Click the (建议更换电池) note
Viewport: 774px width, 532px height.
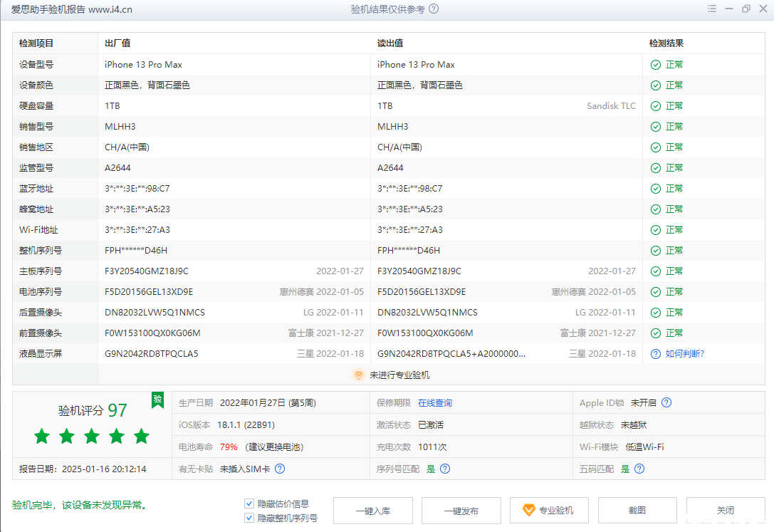(274, 447)
